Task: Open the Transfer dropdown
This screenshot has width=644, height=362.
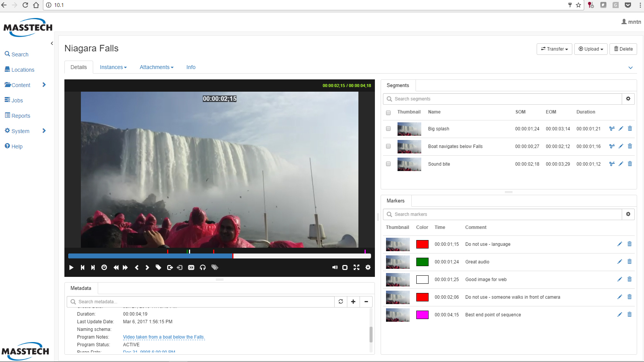Action: pyautogui.click(x=554, y=49)
